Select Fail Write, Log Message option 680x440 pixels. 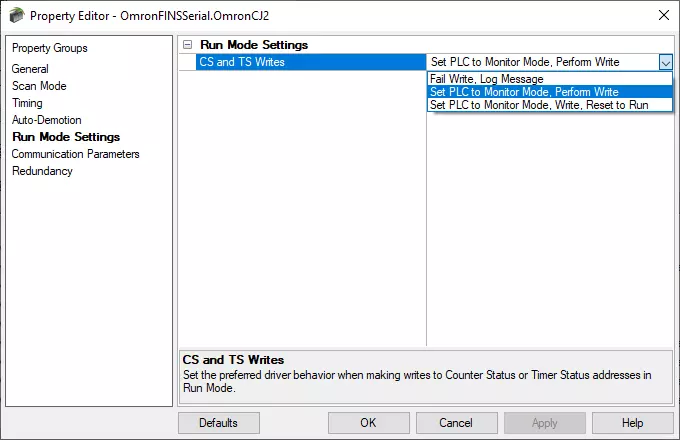(x=549, y=79)
